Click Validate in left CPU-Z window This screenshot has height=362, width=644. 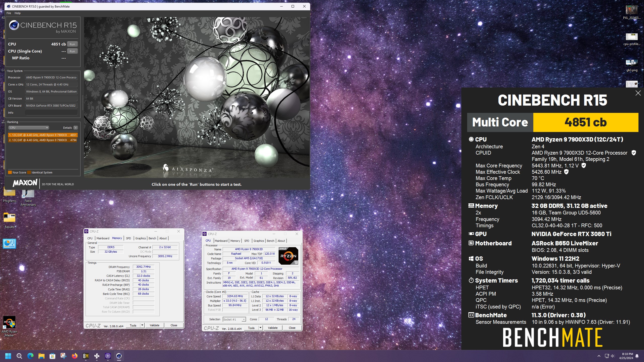[154, 325]
